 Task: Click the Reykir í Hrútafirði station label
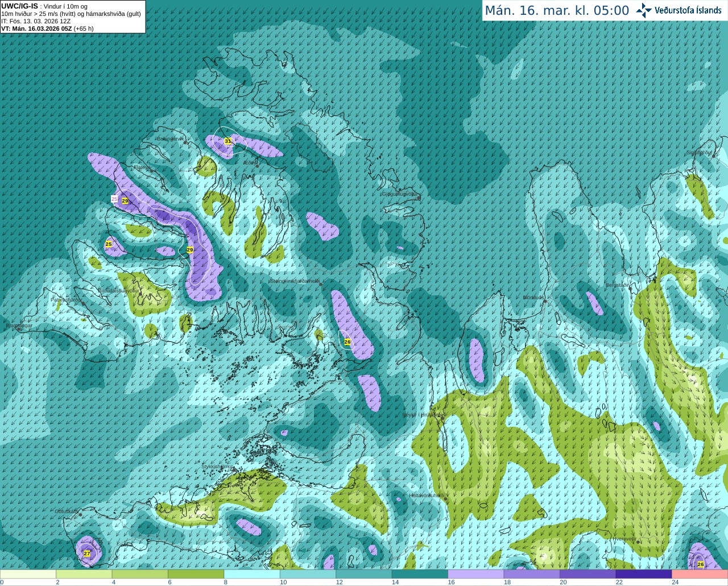[423, 415]
